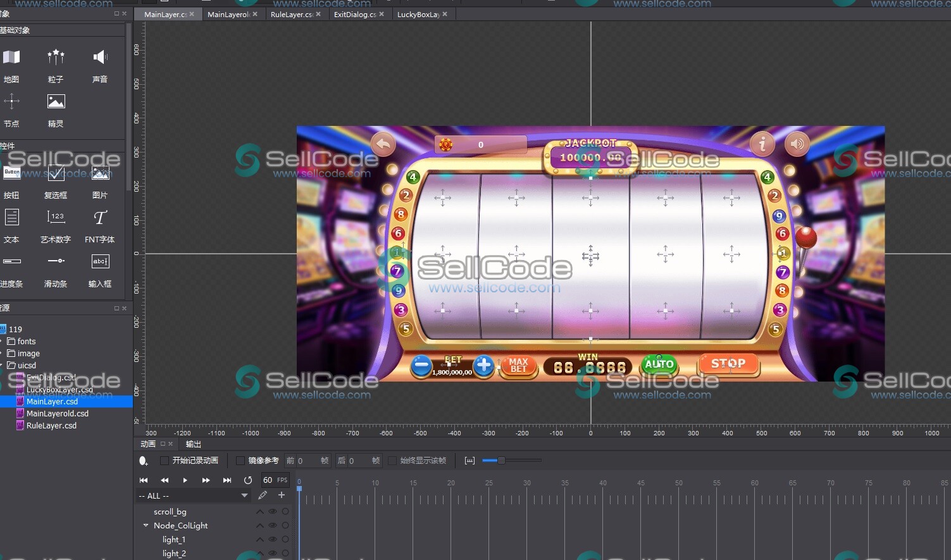Toggle visibility eye for scroll_bg layer
Image resolution: width=951 pixels, height=560 pixels.
(x=273, y=512)
